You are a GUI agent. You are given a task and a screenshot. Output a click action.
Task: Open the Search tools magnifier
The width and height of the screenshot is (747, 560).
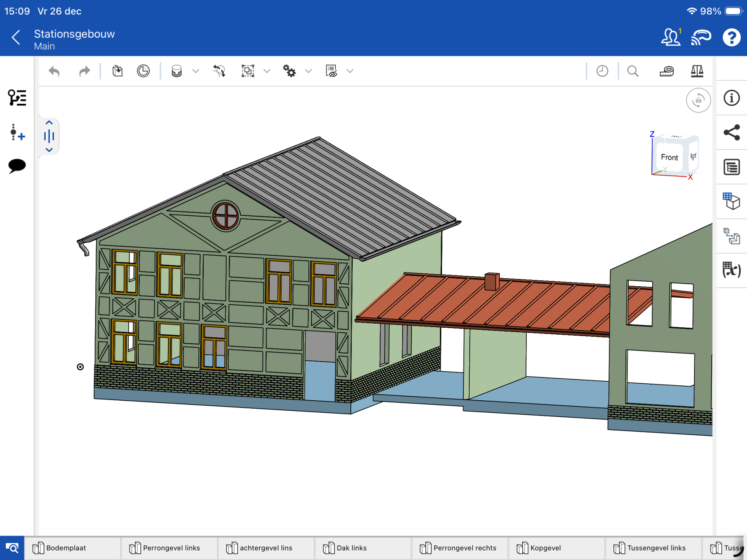click(632, 71)
